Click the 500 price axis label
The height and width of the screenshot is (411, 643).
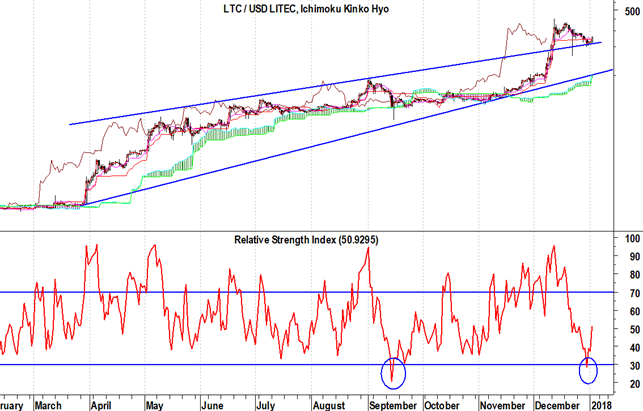click(x=632, y=11)
